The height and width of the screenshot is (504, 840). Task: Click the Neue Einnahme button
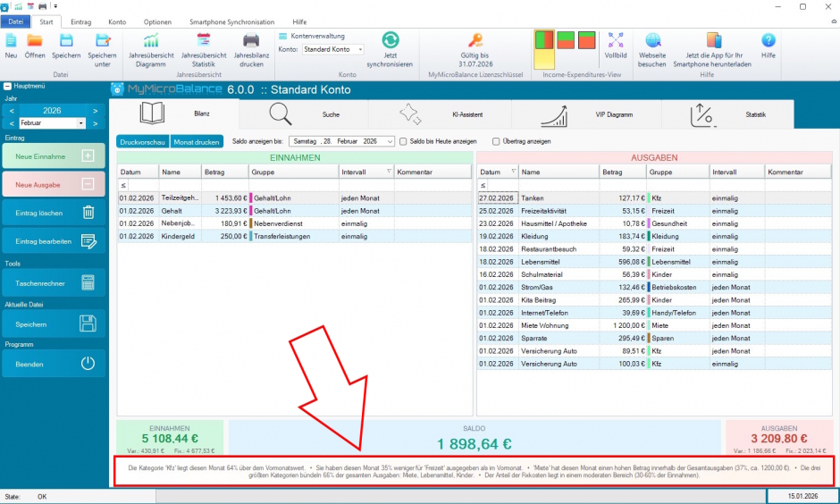click(54, 156)
